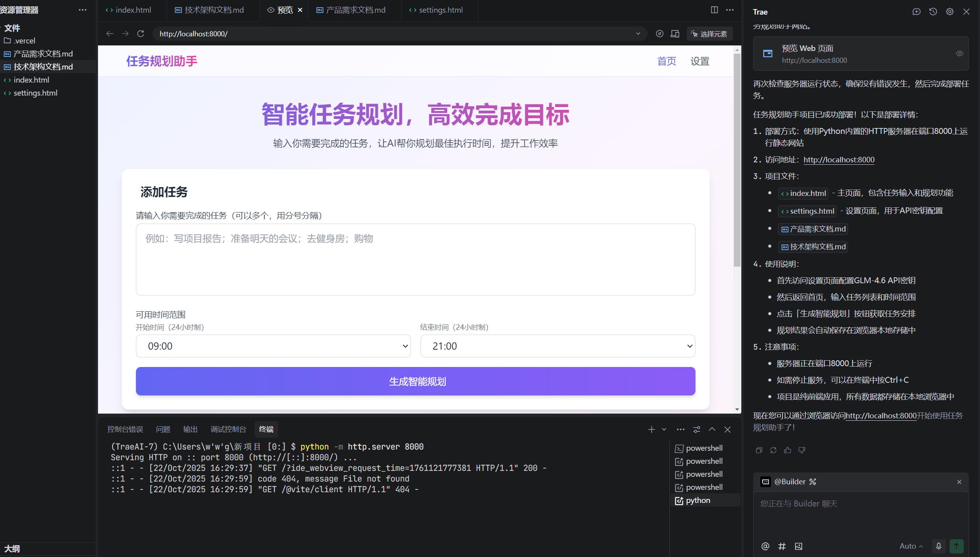Click the 生成智能规划 button
980x557 pixels.
[x=415, y=381]
